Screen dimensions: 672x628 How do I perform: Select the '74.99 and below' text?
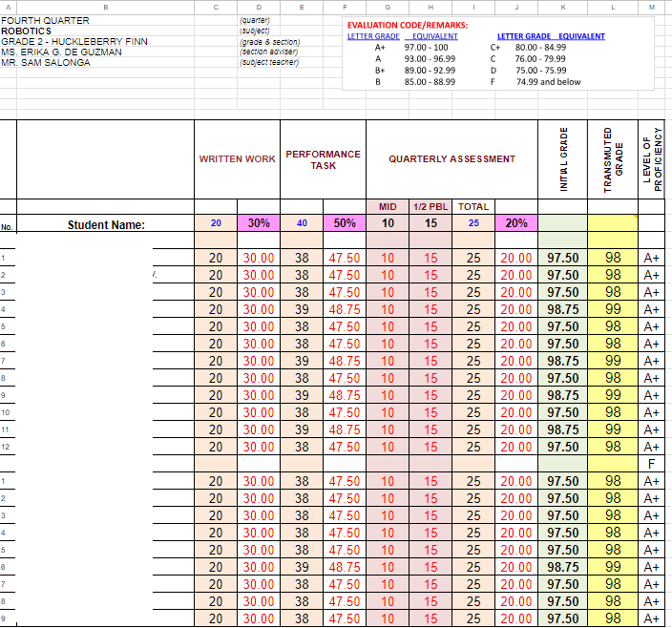click(548, 82)
